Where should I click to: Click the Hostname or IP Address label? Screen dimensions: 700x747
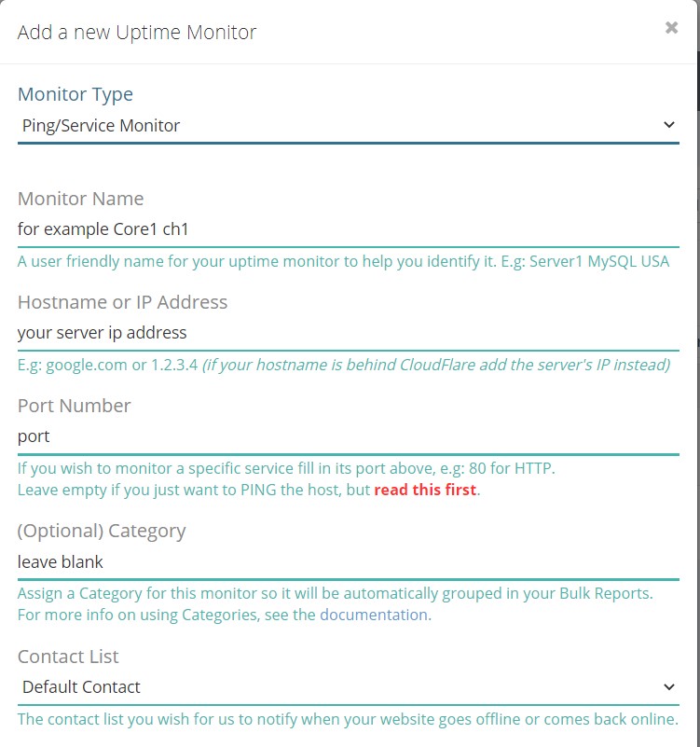pos(122,302)
